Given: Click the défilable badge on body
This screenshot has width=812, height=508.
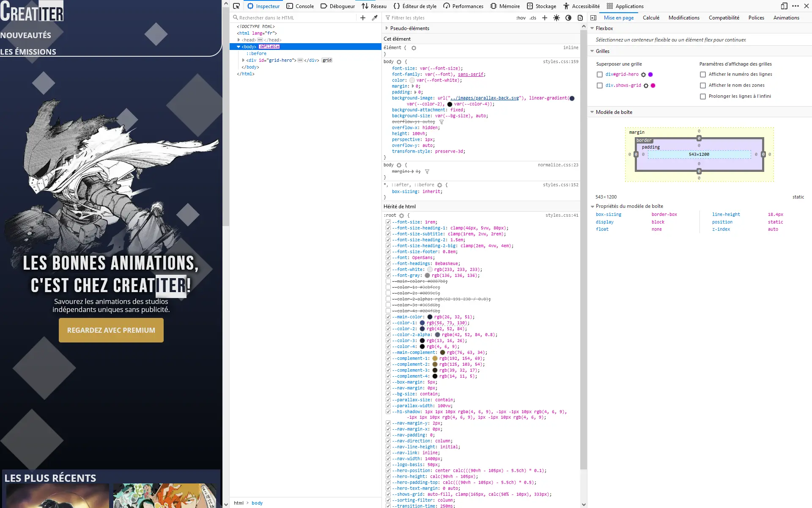Looking at the screenshot, I should [269, 47].
